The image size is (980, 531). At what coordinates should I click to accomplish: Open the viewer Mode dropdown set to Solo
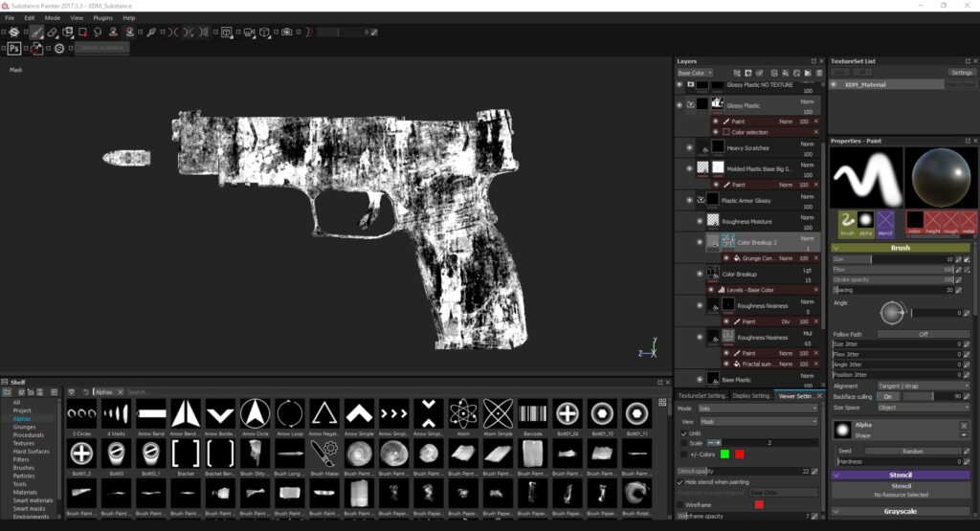pyautogui.click(x=758, y=408)
